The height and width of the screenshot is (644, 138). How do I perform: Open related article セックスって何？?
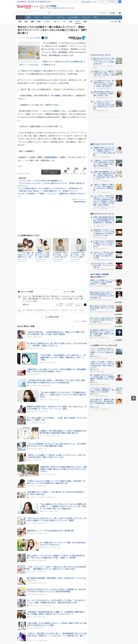[40, 181]
